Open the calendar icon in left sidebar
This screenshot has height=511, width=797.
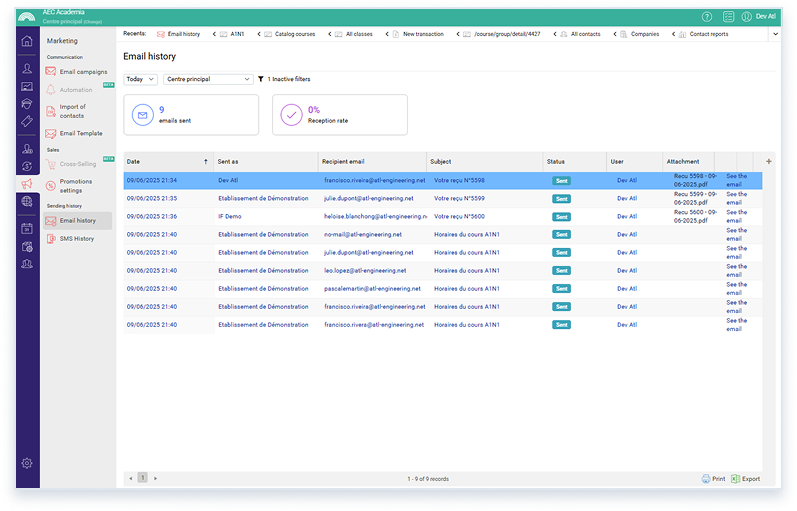27,228
